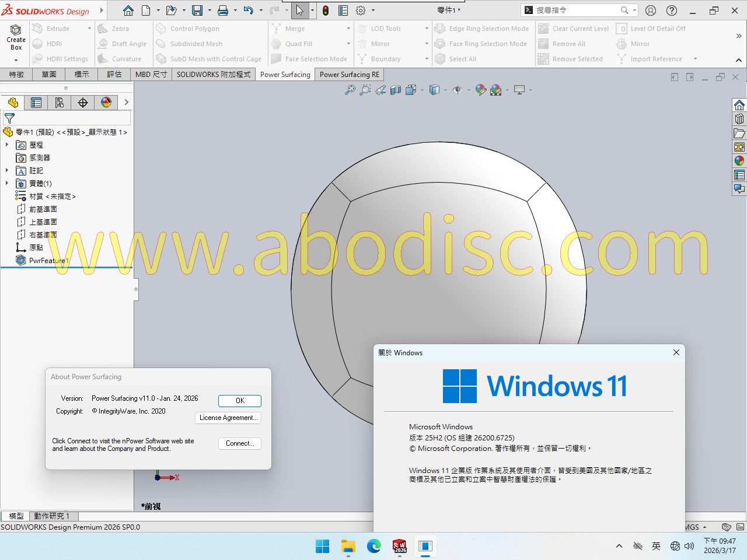The height and width of the screenshot is (560, 747).
Task: Expand the 實體(1) tree node
Action: pos(7,183)
